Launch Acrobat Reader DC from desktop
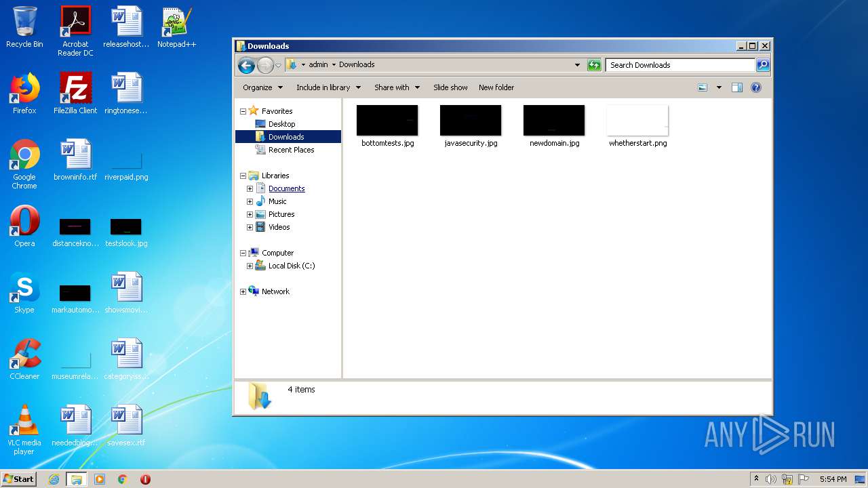 tap(75, 31)
